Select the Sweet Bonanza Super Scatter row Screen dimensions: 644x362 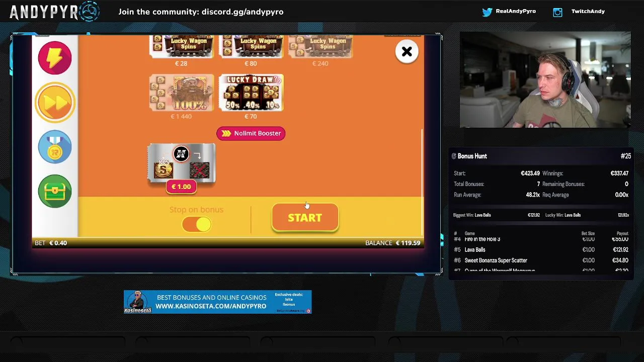coord(541,260)
